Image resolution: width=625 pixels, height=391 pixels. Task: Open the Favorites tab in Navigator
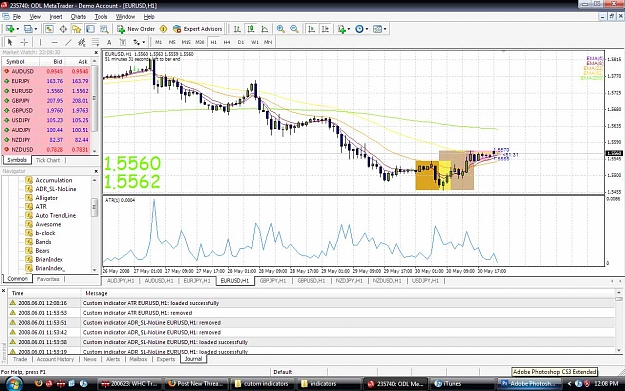(48, 279)
